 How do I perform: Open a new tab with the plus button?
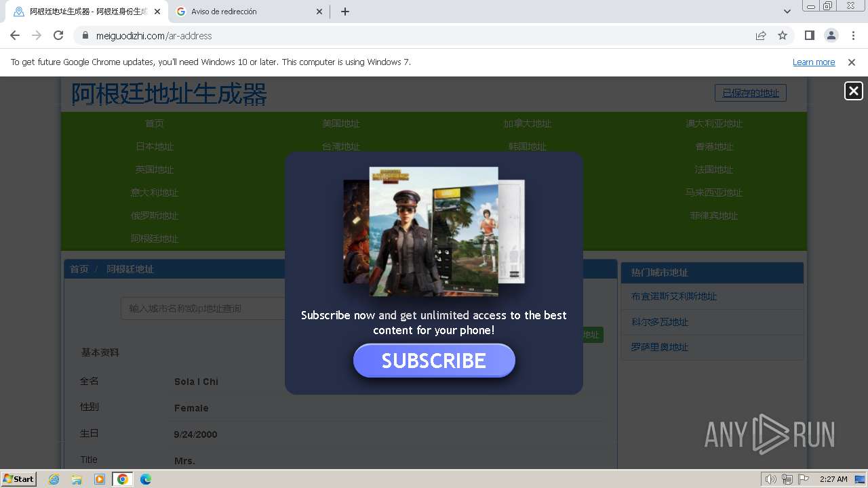pos(345,12)
